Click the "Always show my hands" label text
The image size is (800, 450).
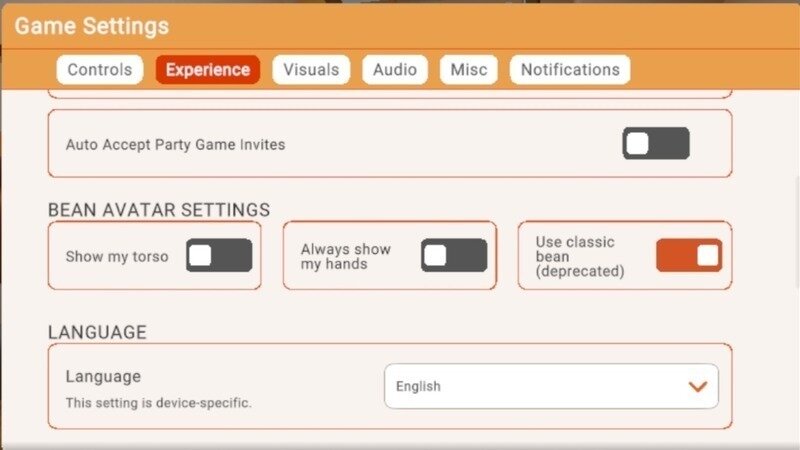coord(346,256)
